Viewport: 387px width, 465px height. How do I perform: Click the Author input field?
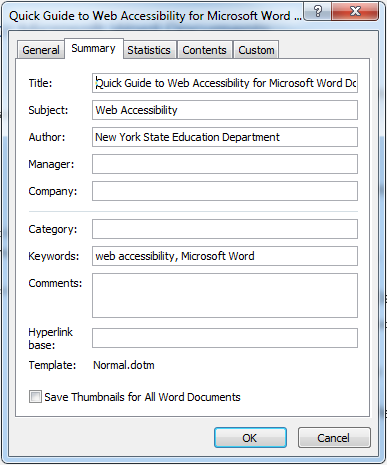click(x=225, y=137)
